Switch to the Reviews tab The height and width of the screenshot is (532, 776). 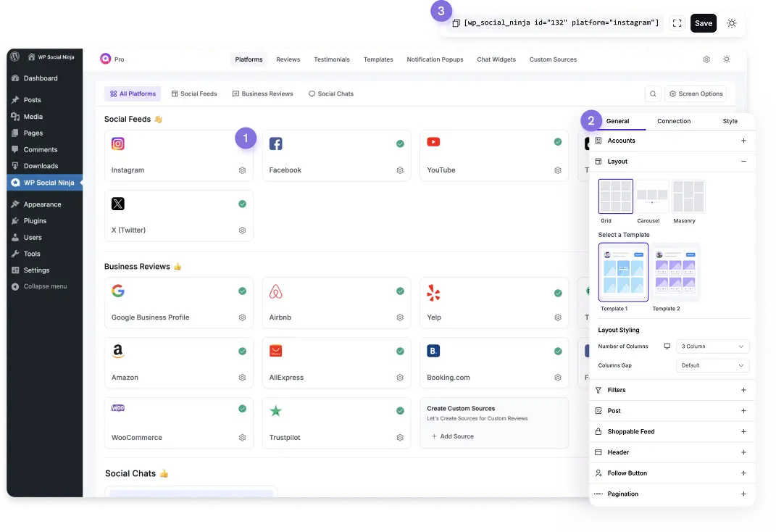(x=288, y=59)
